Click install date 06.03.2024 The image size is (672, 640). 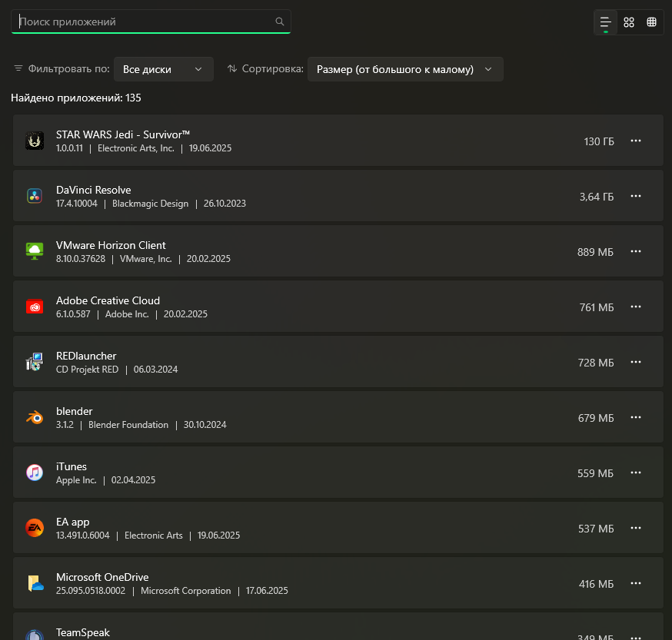tap(155, 370)
